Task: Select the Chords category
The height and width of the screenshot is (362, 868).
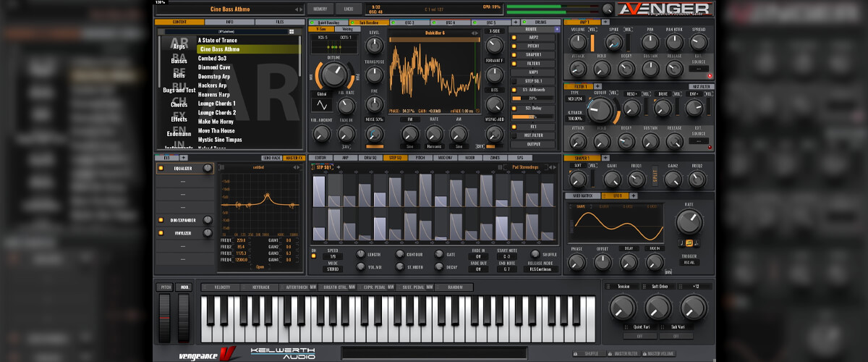Action: (x=179, y=104)
